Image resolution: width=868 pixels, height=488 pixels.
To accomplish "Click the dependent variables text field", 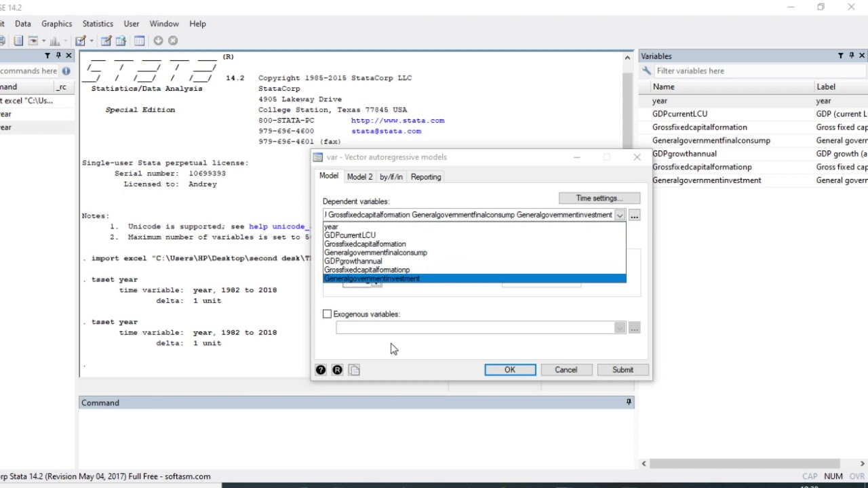I will pos(468,215).
